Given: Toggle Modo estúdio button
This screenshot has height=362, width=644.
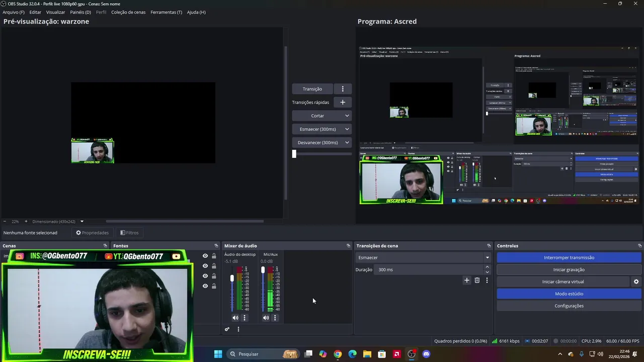Looking at the screenshot, I should point(569,294).
